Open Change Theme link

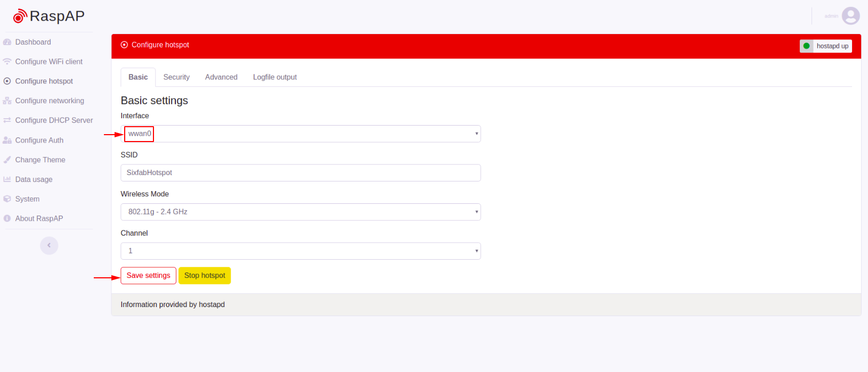pos(40,160)
